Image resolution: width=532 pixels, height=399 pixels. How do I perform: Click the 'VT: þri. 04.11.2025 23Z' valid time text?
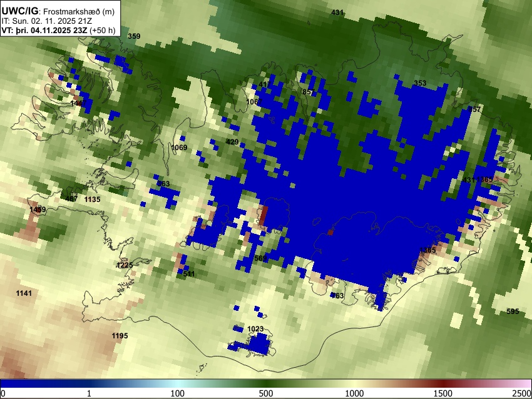(x=44, y=30)
